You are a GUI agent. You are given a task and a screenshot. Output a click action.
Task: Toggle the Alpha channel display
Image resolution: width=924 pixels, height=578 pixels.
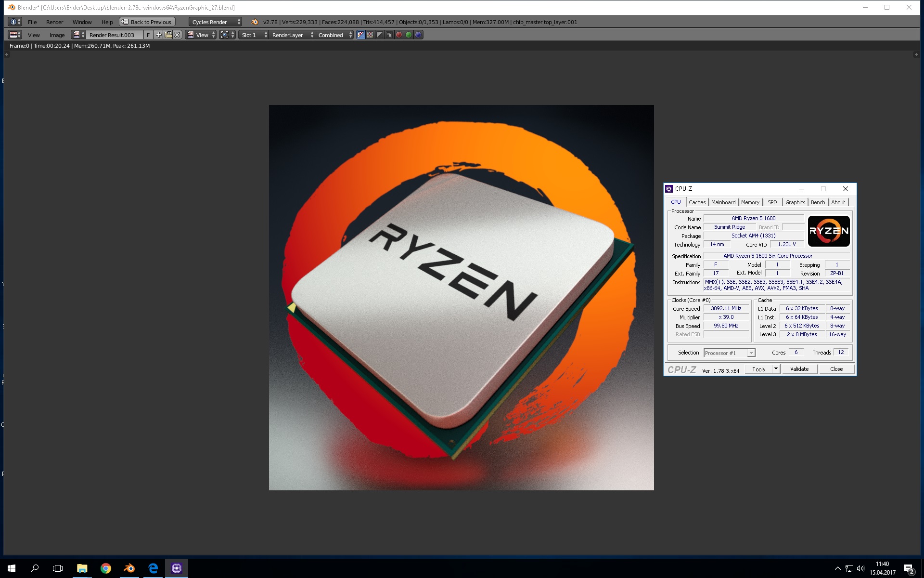tap(380, 35)
